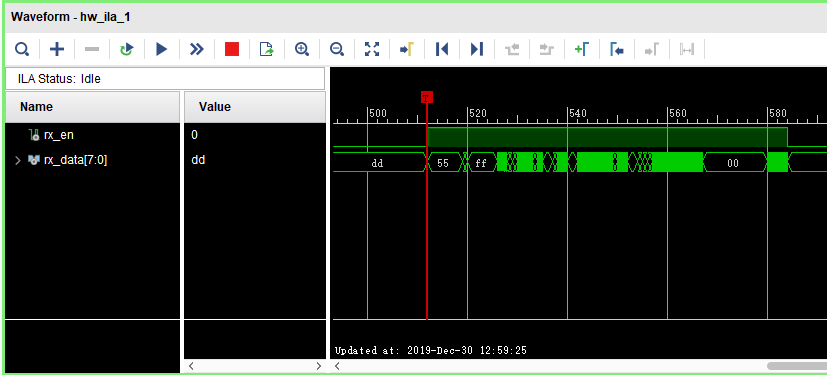Click the go to cursor icon
This screenshot has width=827, height=375.
click(x=407, y=50)
